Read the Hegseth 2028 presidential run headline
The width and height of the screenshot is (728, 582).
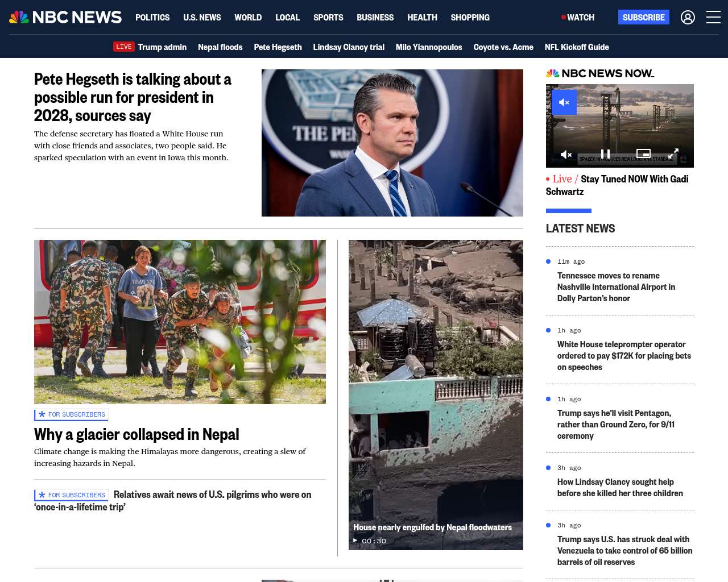pyautogui.click(x=133, y=97)
